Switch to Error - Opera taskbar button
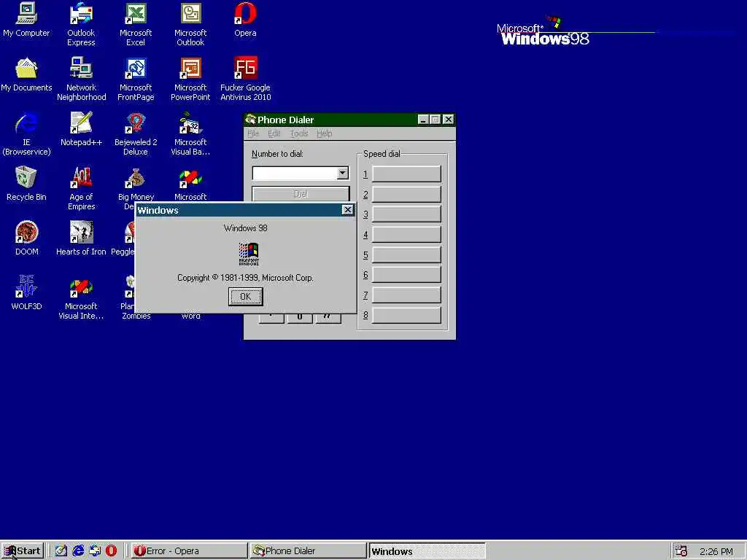 189,551
